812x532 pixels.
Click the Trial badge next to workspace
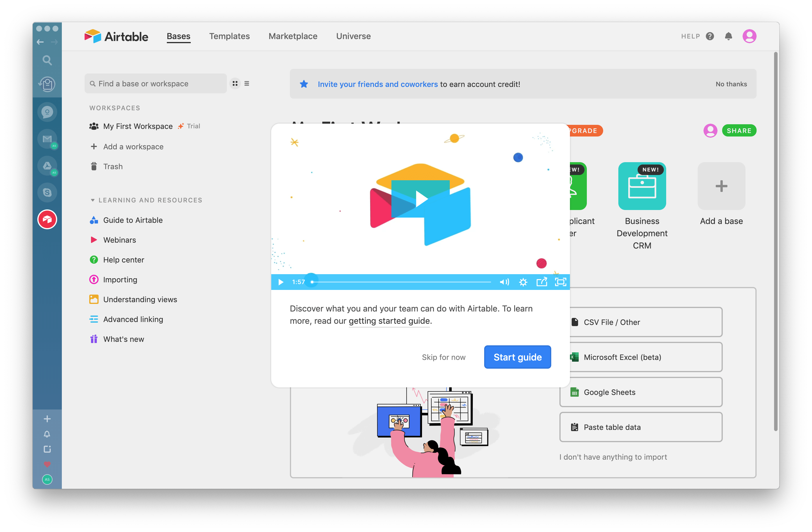click(x=189, y=126)
